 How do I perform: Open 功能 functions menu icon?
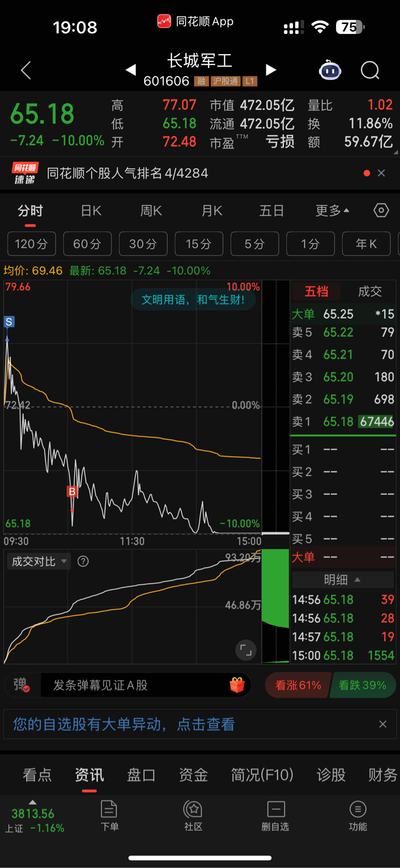(358, 816)
